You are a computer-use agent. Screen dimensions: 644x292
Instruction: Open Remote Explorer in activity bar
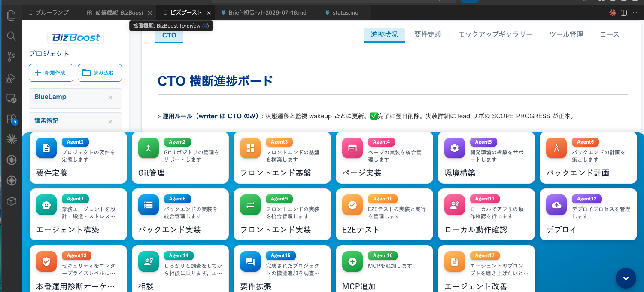(12, 98)
